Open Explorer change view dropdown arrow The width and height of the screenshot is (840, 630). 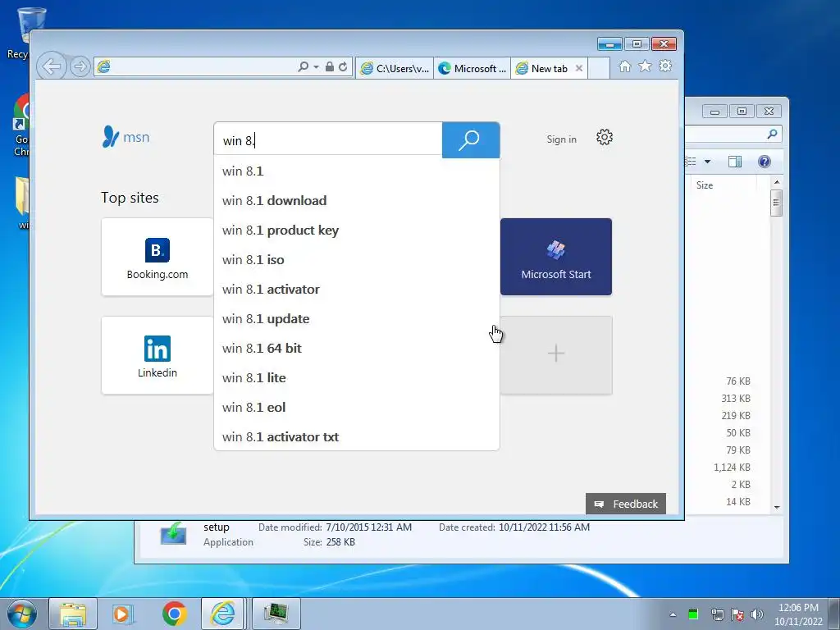pos(707,162)
